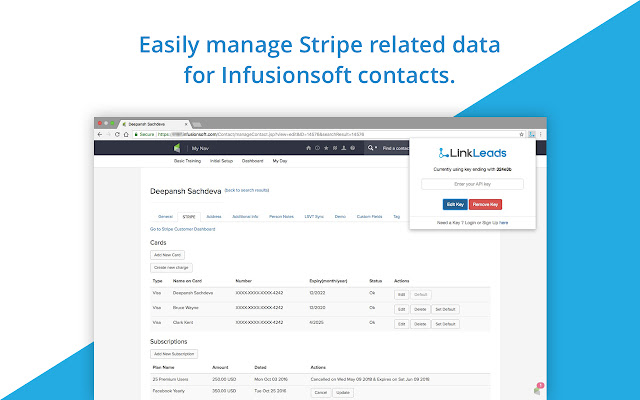Go to Dashboard nav item
640x400 pixels.
253,161
